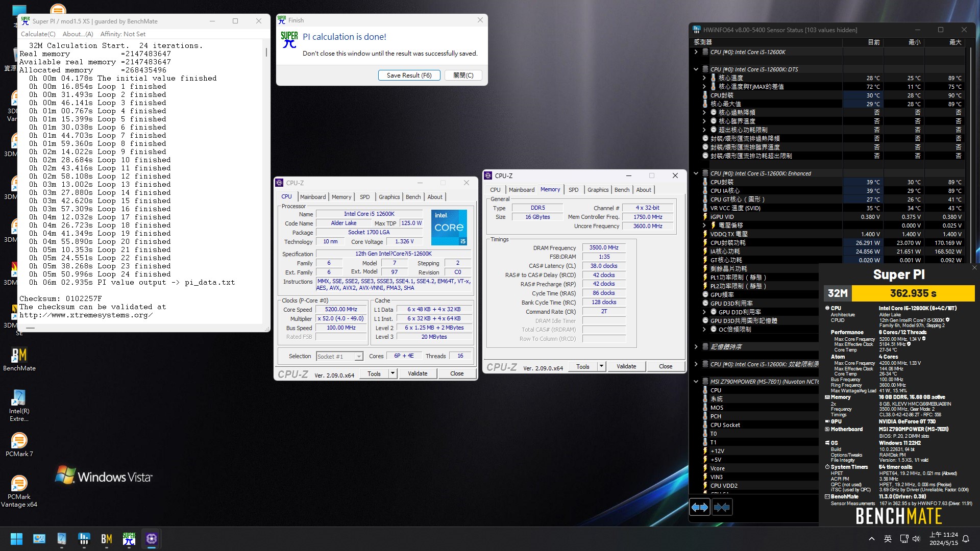
Task: Click the 關閉(C) button in Finish dialog
Action: [x=463, y=76]
